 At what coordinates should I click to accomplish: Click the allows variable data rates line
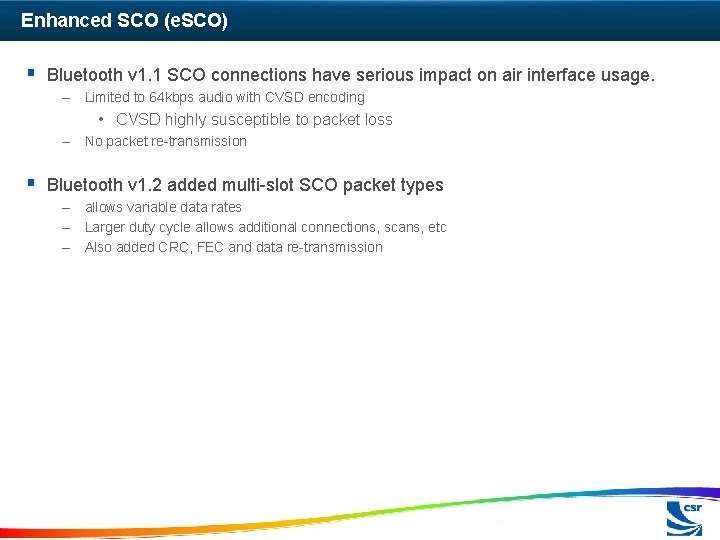click(x=163, y=208)
